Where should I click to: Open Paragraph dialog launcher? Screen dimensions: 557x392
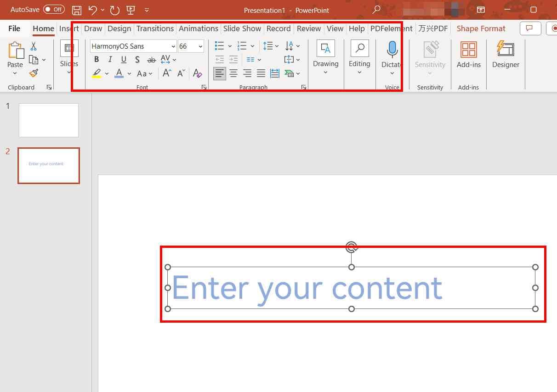point(304,87)
